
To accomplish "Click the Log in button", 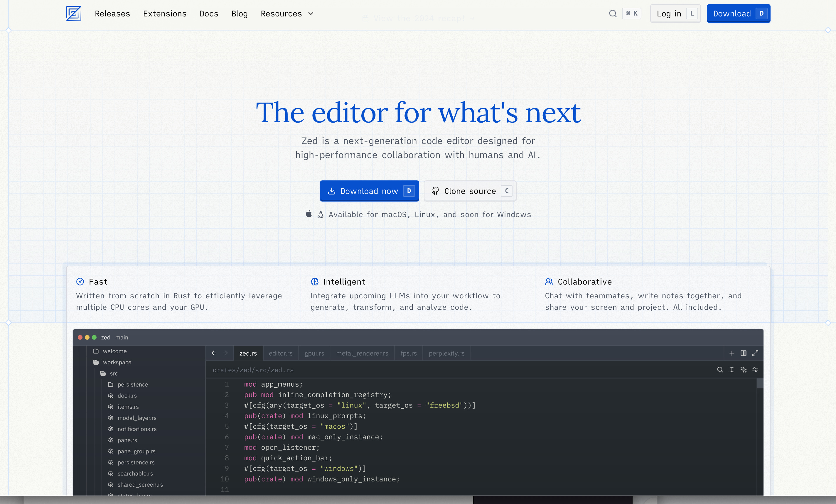I will 675,13.
